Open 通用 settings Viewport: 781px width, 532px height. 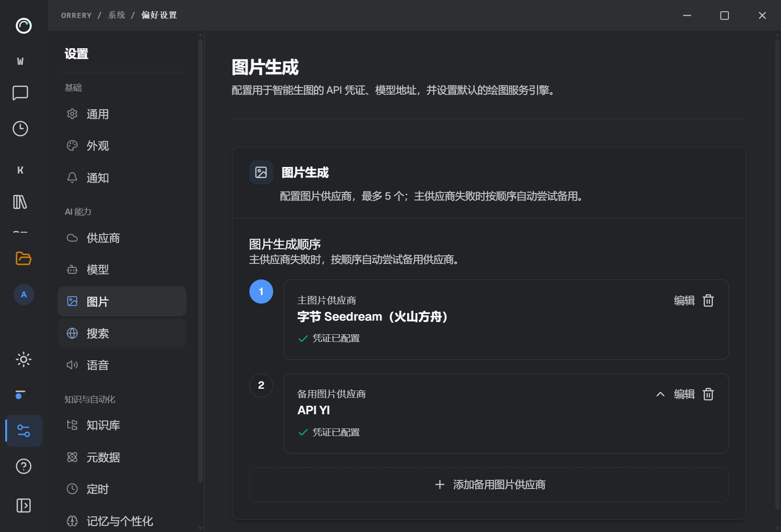(122, 114)
